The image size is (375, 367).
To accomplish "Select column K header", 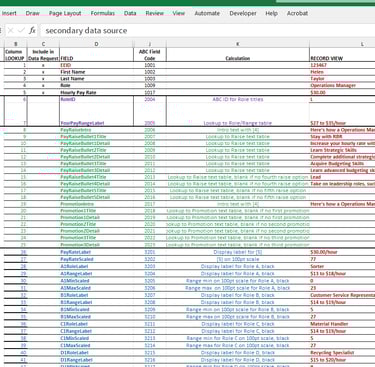I will point(238,44).
